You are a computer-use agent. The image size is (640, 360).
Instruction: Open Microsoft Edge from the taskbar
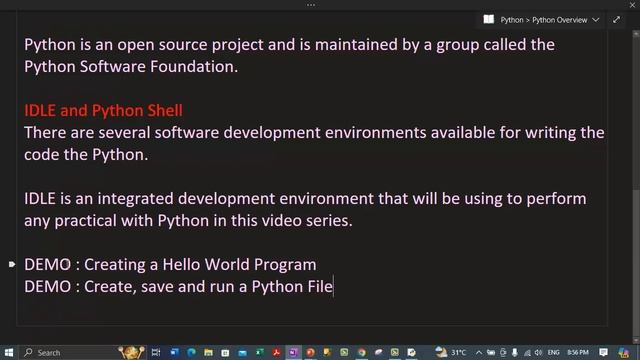(x=191, y=352)
